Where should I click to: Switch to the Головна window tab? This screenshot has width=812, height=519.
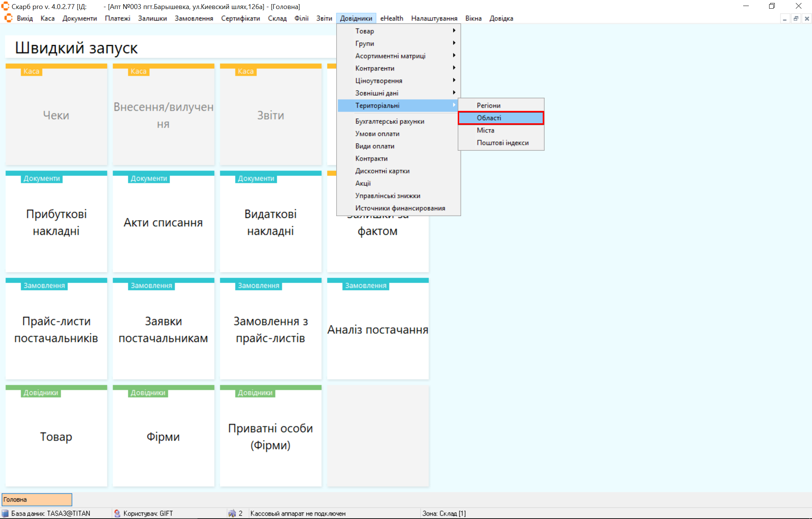[x=37, y=499]
